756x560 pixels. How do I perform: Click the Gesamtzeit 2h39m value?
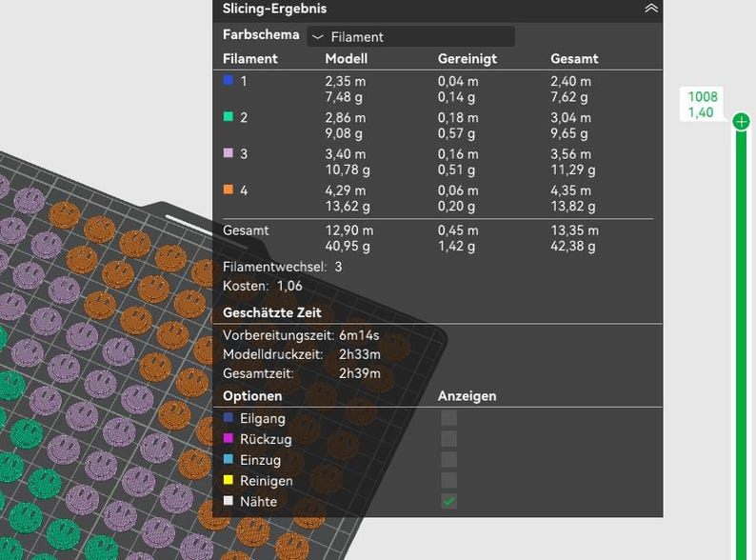point(360,374)
